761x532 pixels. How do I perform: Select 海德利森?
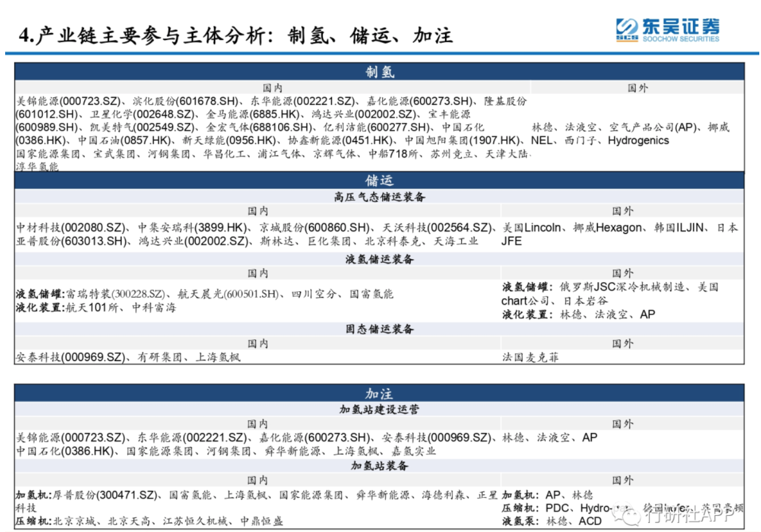coord(443,495)
